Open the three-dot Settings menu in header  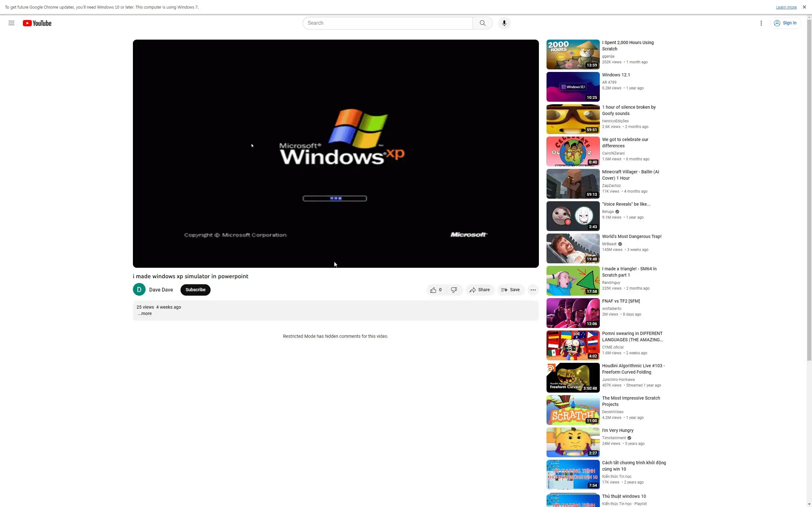tap(761, 23)
